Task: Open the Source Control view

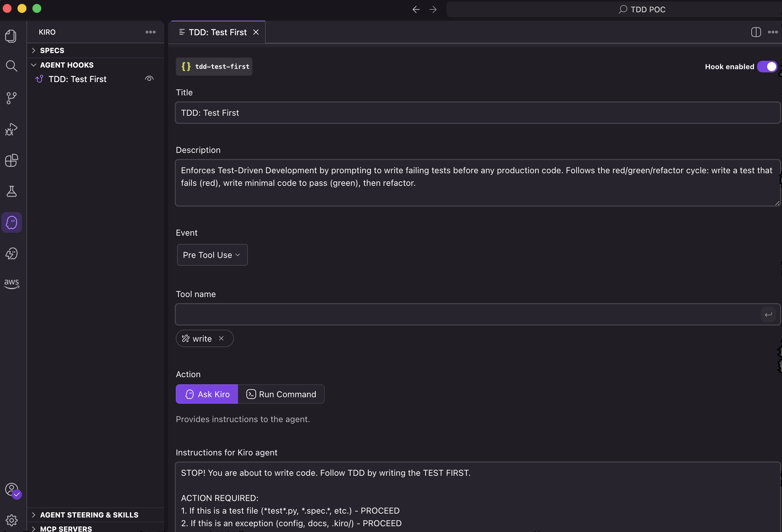Action: [11, 98]
